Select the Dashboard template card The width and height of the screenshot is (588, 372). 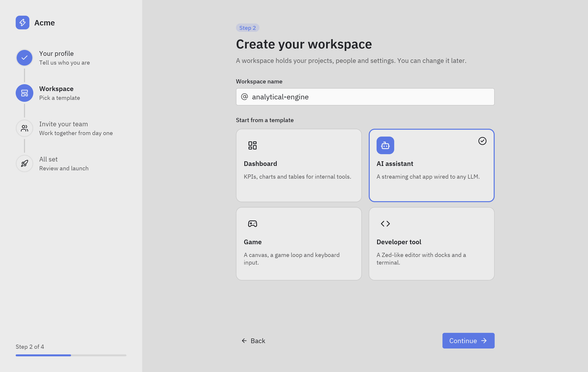point(299,165)
